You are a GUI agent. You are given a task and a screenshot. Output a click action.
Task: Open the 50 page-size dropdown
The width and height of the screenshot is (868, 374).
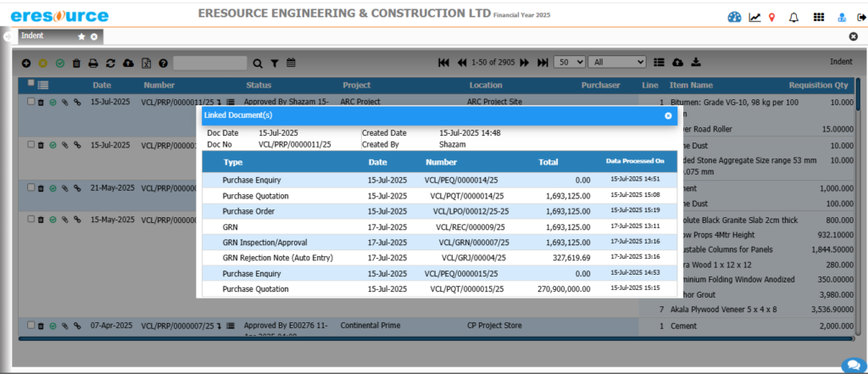pos(568,63)
